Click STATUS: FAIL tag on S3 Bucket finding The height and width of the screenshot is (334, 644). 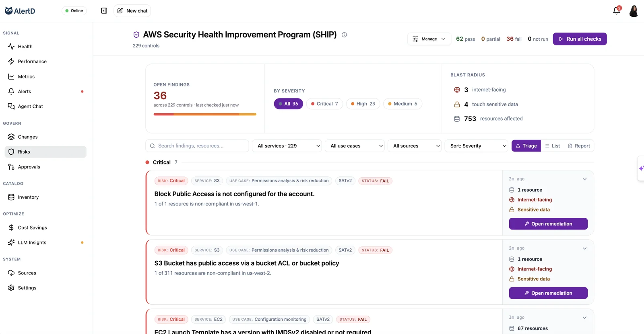point(375,250)
